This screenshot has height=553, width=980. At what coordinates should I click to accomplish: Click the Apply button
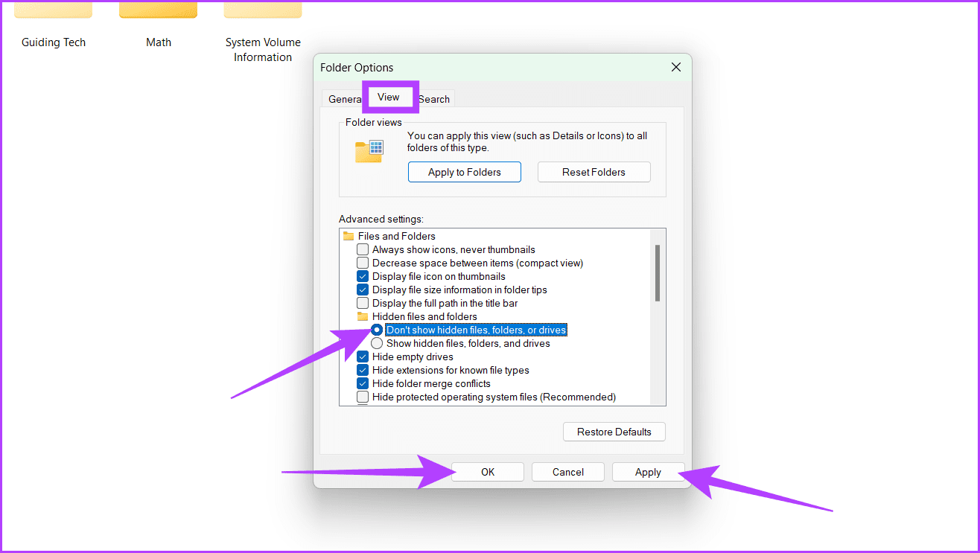click(x=648, y=472)
